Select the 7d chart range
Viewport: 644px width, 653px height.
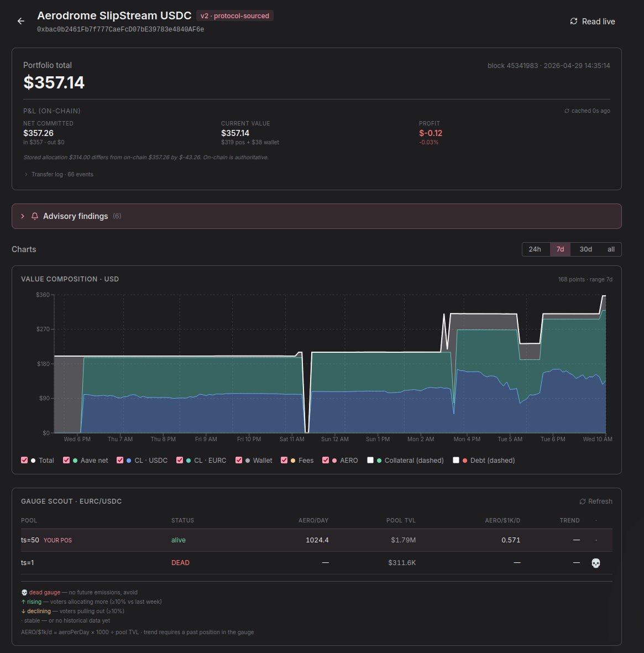pos(561,249)
